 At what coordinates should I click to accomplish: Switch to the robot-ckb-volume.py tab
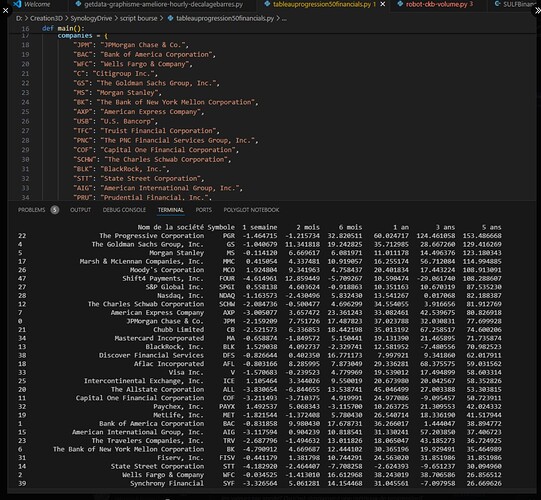click(436, 4)
